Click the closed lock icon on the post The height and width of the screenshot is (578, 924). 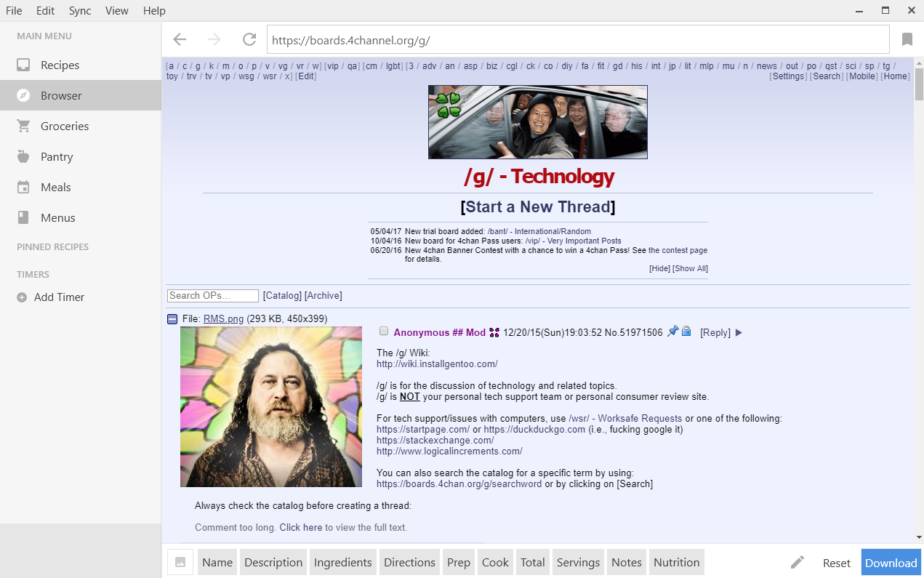coord(686,332)
